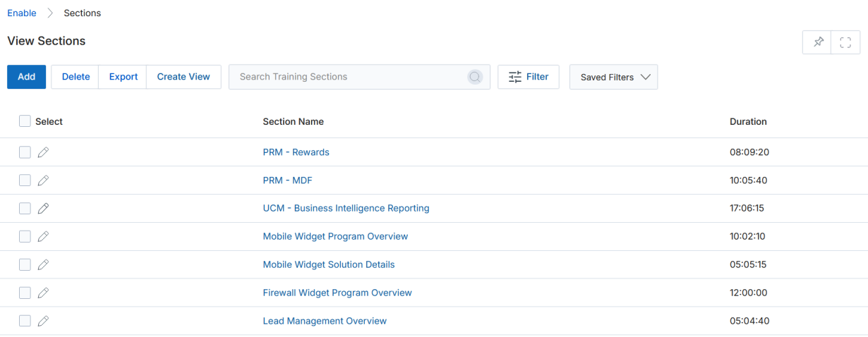The height and width of the screenshot is (337, 868).
Task: Open Firewall Widget Program Overview link
Action: [337, 293]
